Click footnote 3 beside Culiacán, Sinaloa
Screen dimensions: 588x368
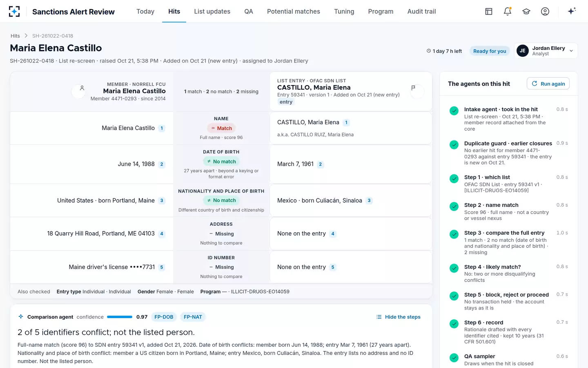coord(369,201)
